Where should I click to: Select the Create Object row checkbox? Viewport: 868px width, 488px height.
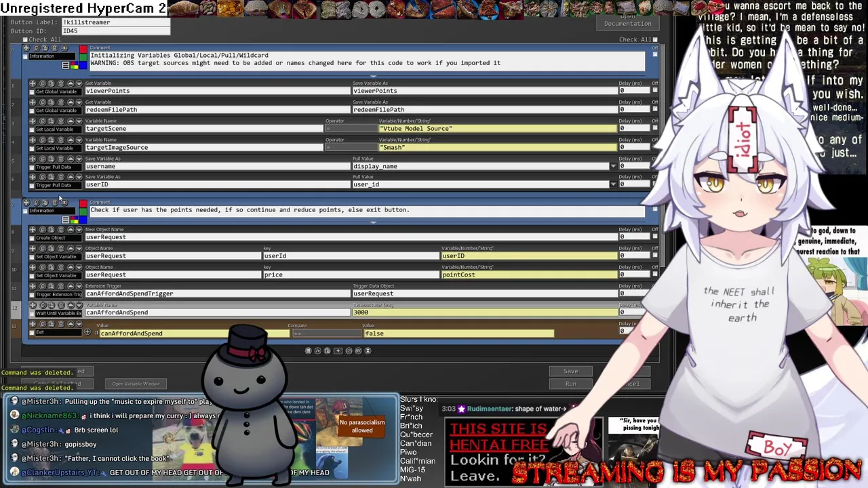tap(32, 238)
